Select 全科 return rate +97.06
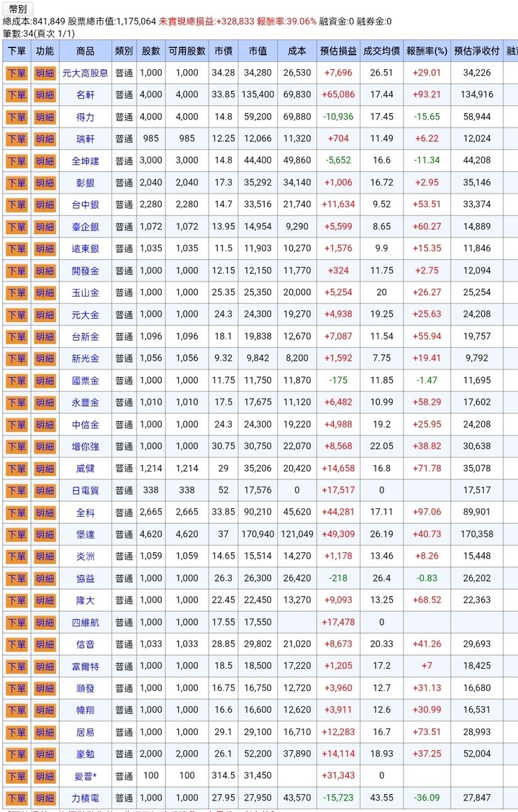Image resolution: width=518 pixels, height=812 pixels. click(427, 512)
